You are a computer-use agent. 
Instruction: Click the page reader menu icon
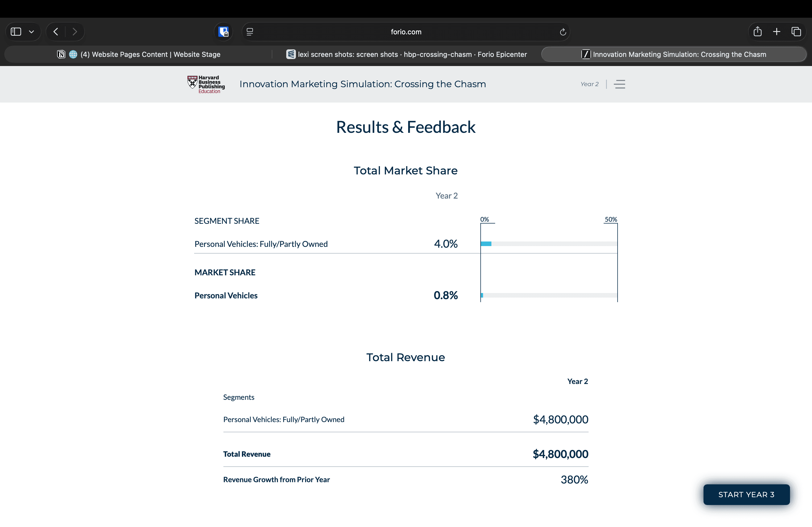click(250, 32)
